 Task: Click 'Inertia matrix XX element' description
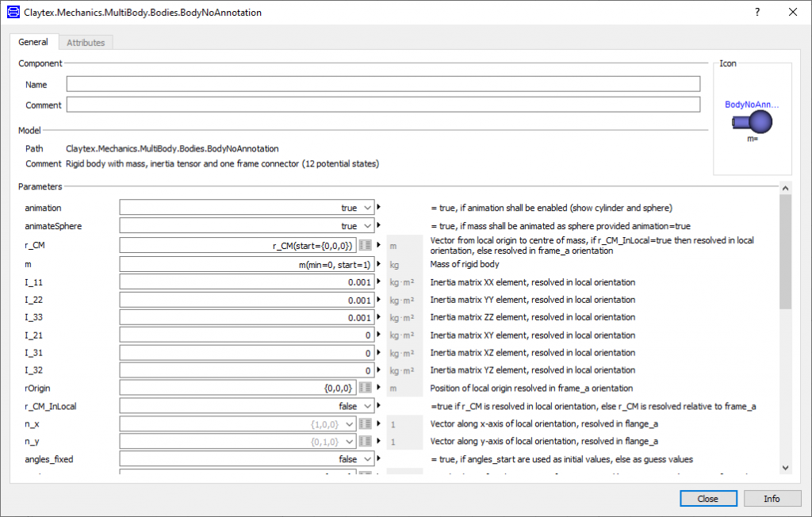(x=532, y=282)
